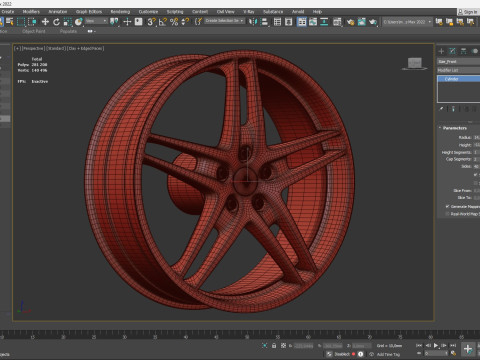The image size is (480, 360).
Task: Open the Create Selection Set dropdown
Action: coord(224,21)
